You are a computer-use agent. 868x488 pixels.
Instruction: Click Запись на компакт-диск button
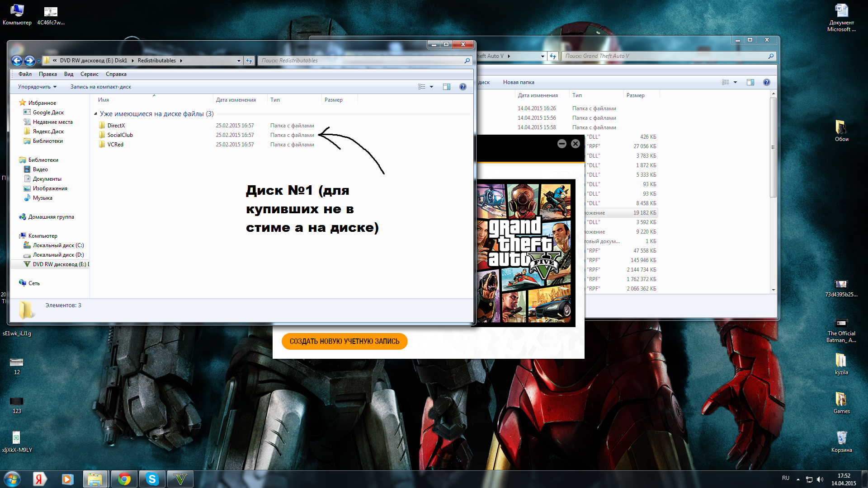coord(100,87)
